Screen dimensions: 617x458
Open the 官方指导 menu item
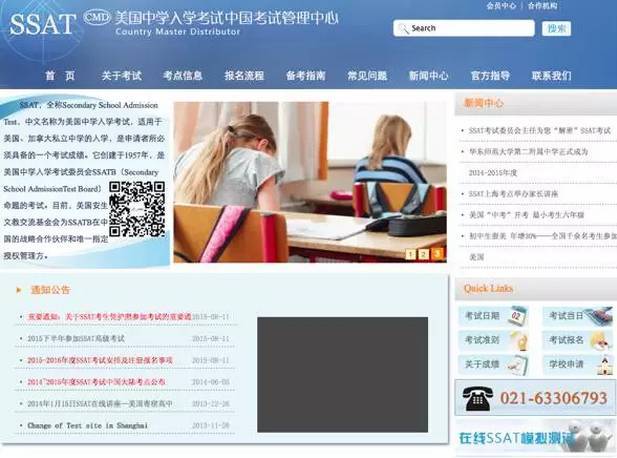(x=490, y=75)
